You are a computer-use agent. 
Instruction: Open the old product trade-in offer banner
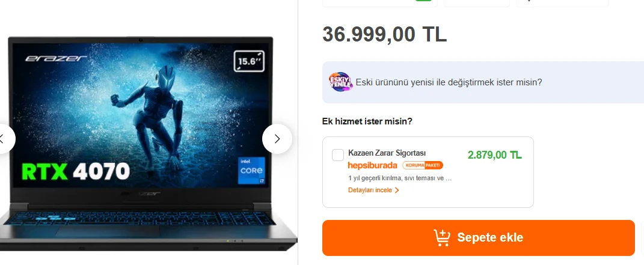[483, 82]
